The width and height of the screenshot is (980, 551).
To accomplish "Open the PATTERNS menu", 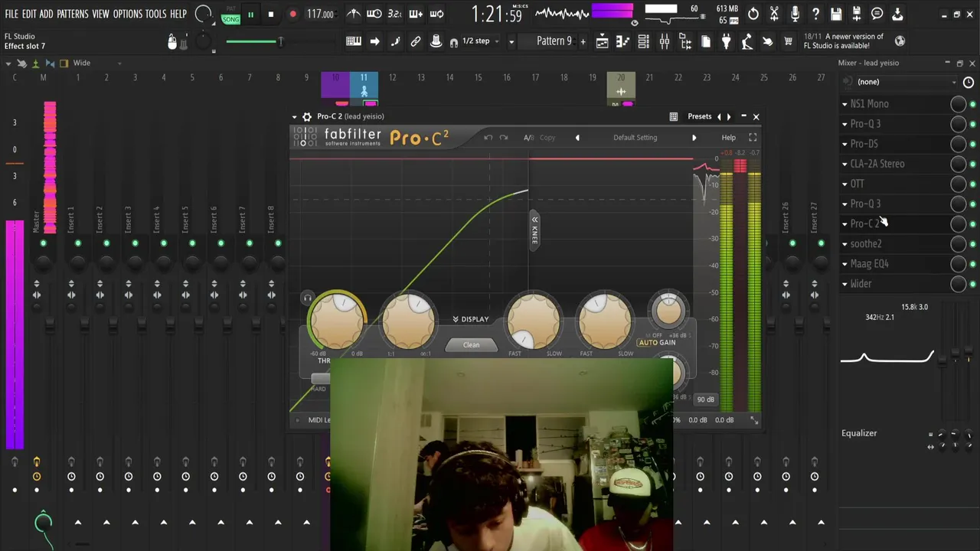I will pyautogui.click(x=73, y=15).
